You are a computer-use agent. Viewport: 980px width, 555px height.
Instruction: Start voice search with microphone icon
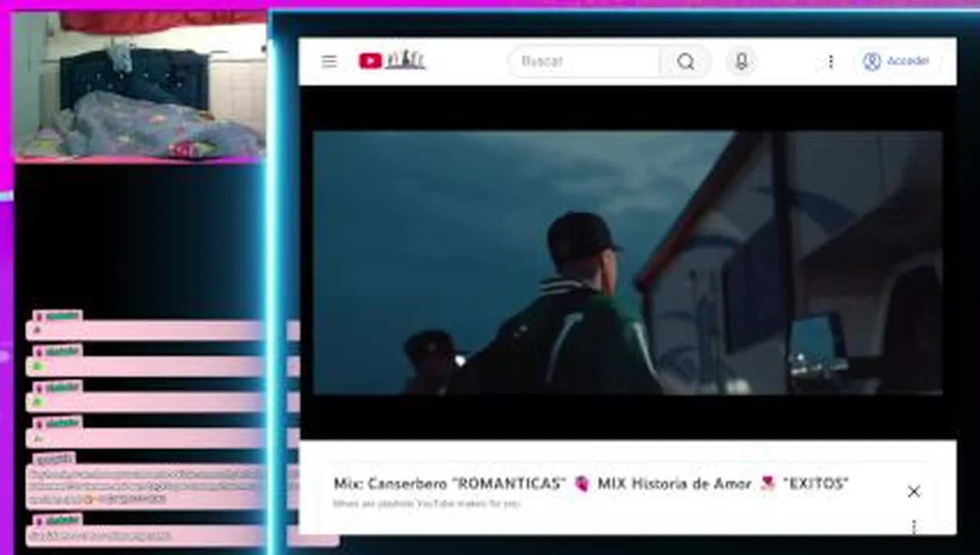(741, 61)
